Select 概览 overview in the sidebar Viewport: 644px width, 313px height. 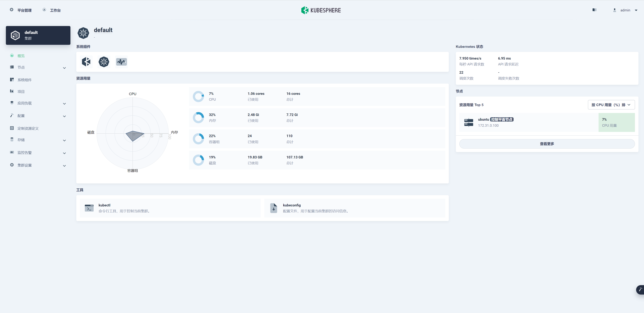pyautogui.click(x=21, y=56)
